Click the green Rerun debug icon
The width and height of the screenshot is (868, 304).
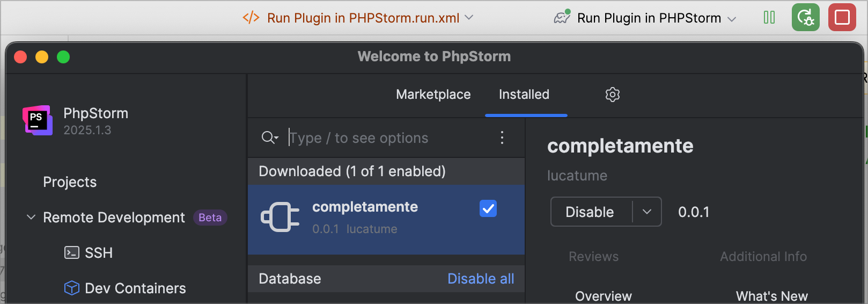tap(805, 17)
